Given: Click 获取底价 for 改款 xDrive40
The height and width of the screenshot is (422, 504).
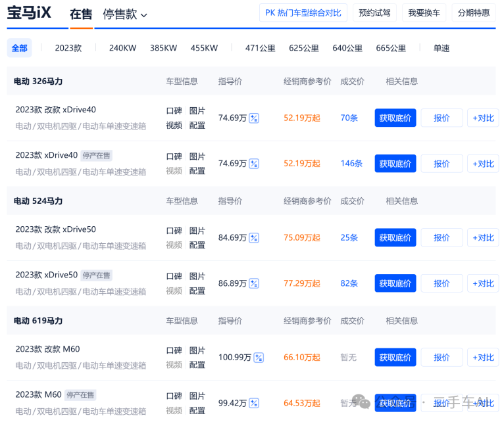Looking at the screenshot, I should pyautogui.click(x=395, y=118).
